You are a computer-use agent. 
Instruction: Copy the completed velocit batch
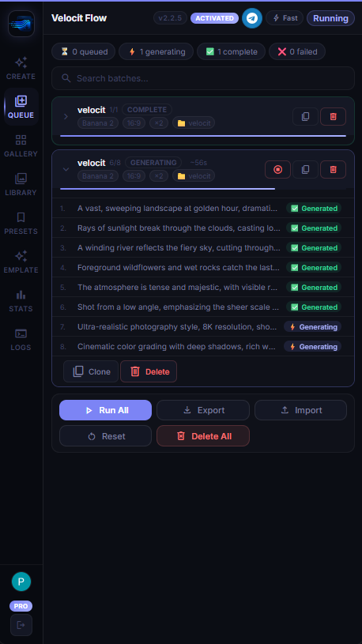tap(305, 117)
